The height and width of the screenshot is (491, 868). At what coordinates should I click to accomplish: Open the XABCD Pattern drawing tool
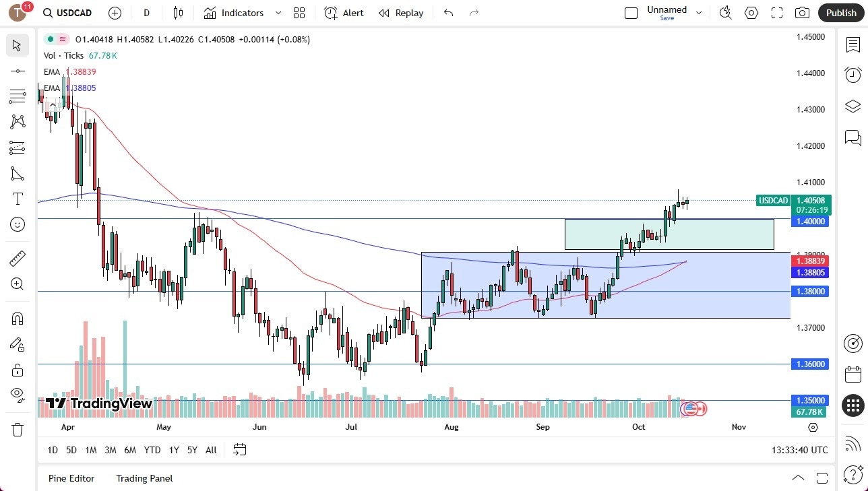[17, 121]
